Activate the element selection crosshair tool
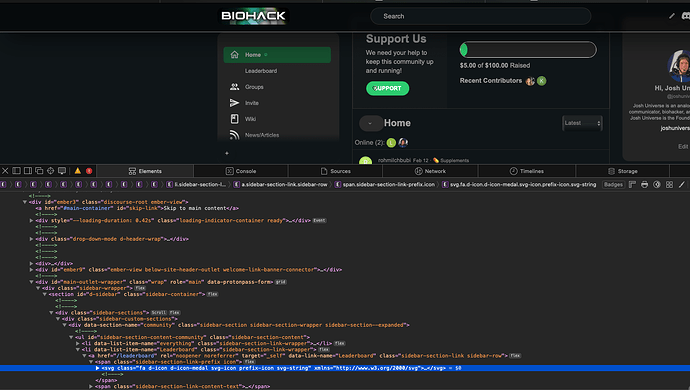Image resolution: width=690 pixels, height=390 pixels. (x=51, y=171)
